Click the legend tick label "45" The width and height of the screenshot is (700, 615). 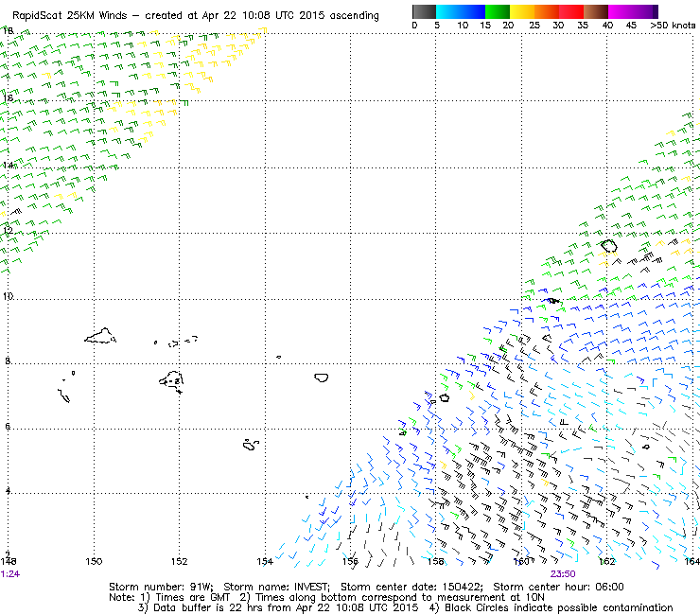click(631, 26)
